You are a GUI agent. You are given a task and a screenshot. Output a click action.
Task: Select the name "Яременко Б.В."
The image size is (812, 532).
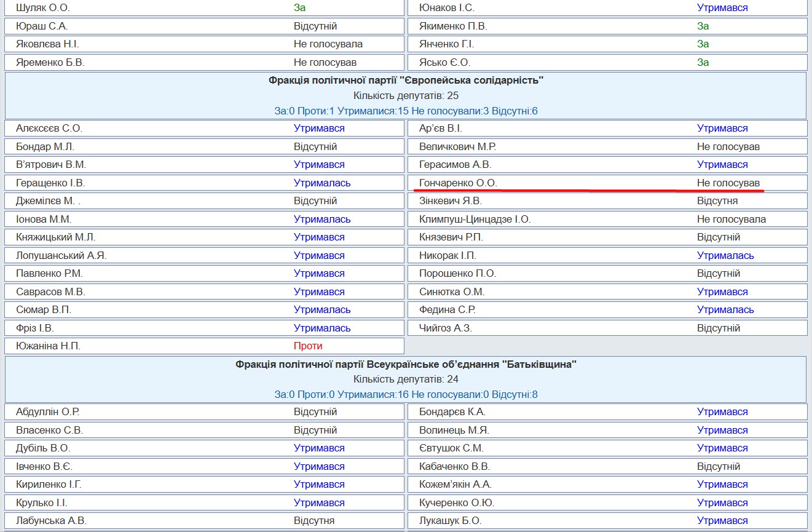click(50, 63)
